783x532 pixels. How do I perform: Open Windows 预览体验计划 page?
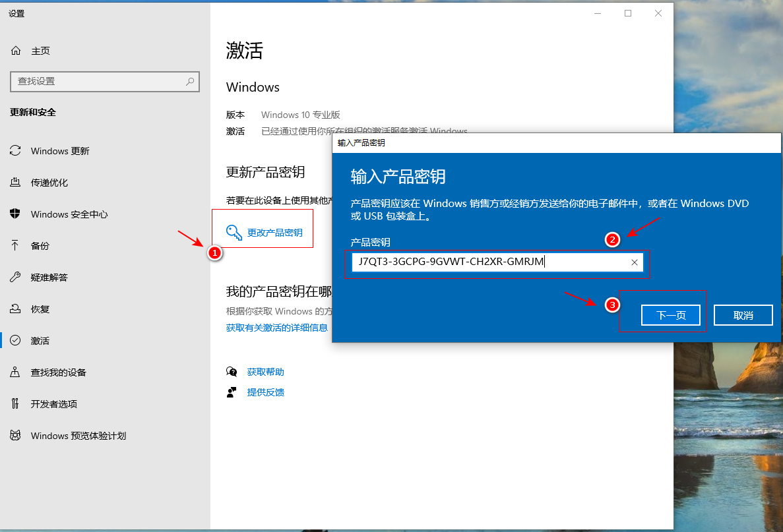coord(78,436)
